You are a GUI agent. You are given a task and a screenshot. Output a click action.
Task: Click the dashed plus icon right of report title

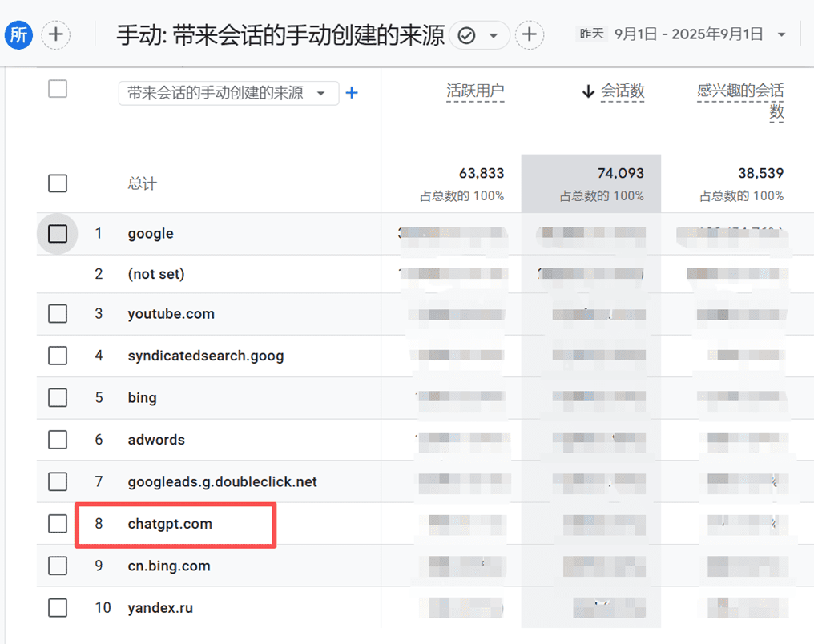tap(530, 34)
